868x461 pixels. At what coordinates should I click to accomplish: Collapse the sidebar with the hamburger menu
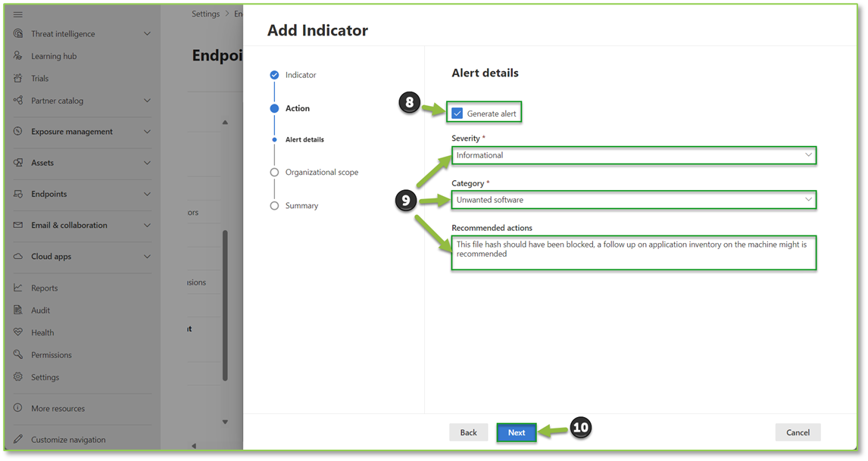click(x=17, y=13)
